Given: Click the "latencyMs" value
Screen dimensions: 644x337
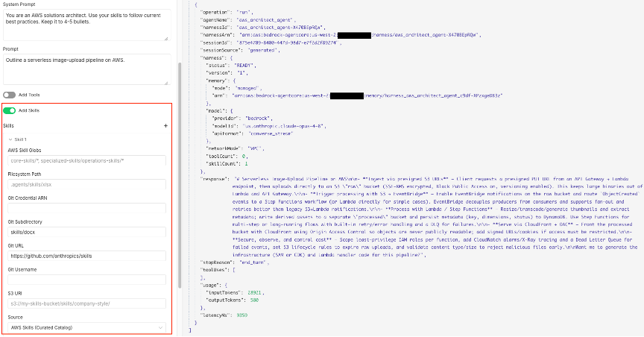Looking at the screenshot, I should (x=242, y=315).
